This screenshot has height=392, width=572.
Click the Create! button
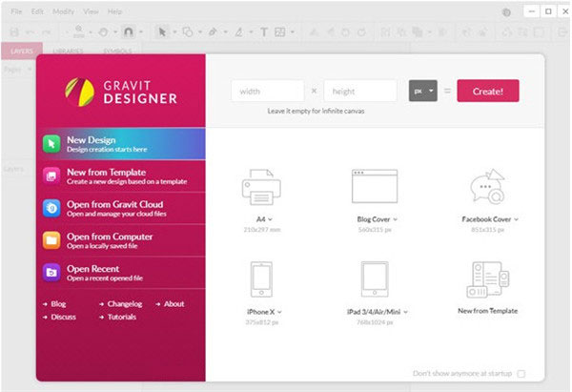click(x=488, y=91)
